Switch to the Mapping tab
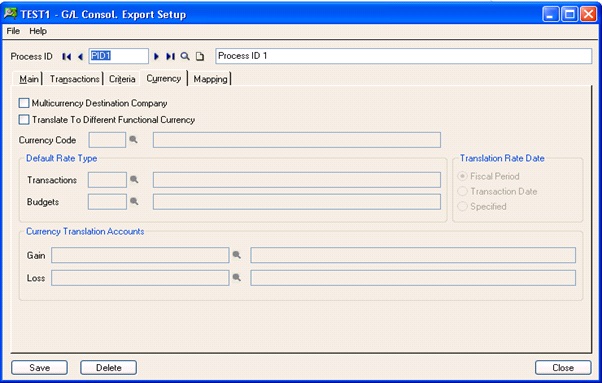 coord(210,79)
